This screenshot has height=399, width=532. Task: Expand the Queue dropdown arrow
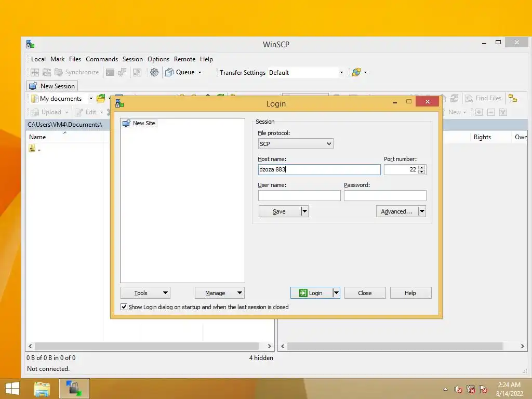coord(200,73)
